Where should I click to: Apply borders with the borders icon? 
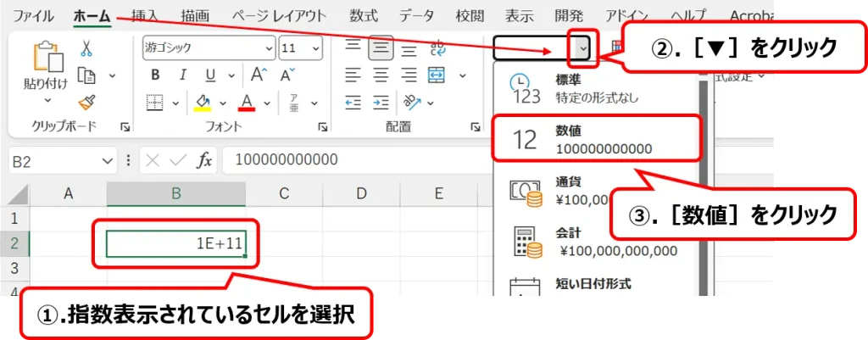[156, 103]
